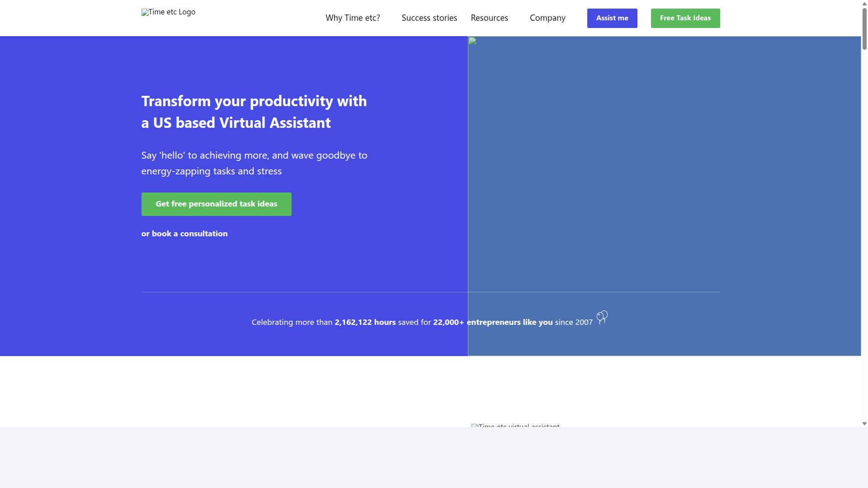Click the Time etc Logo image

(x=168, y=12)
